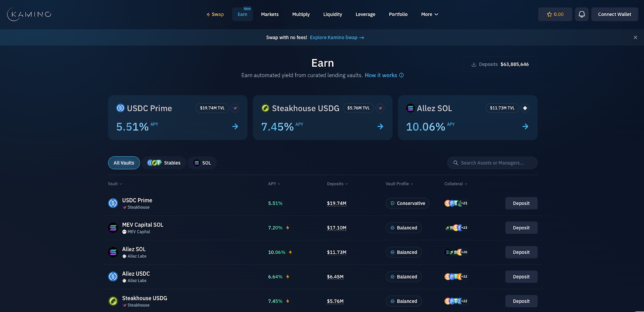Go to Markets
Image resolution: width=644 pixels, height=312 pixels.
pyautogui.click(x=270, y=14)
